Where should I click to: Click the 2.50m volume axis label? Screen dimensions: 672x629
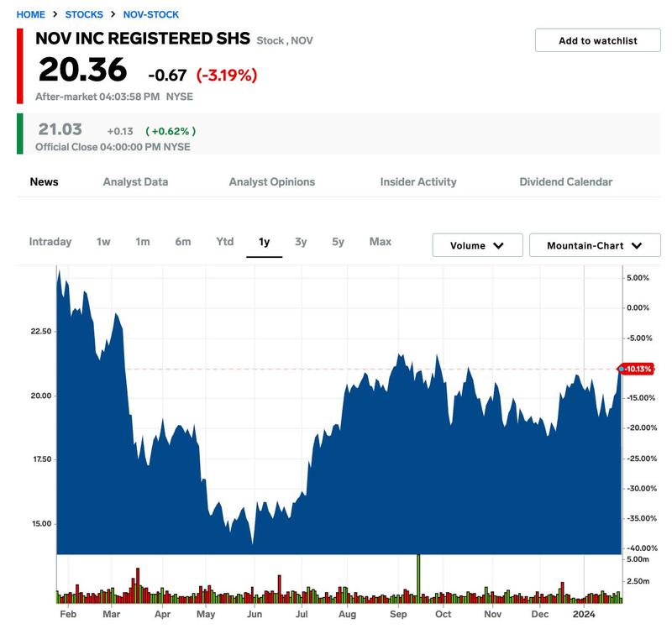(x=638, y=581)
